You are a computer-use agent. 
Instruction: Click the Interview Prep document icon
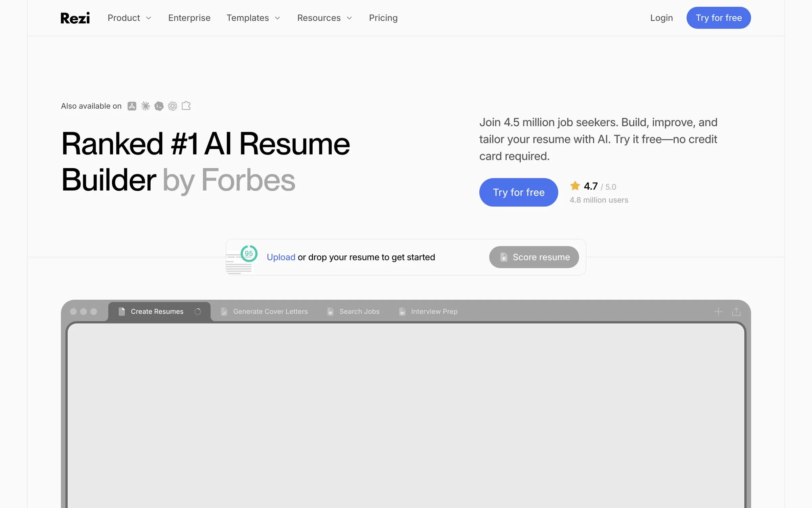[402, 312]
